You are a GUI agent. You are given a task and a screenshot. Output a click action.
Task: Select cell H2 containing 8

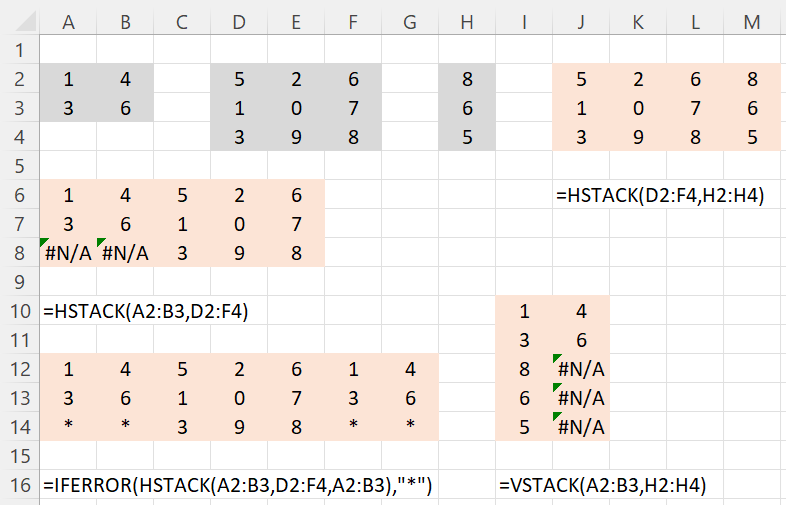(467, 79)
